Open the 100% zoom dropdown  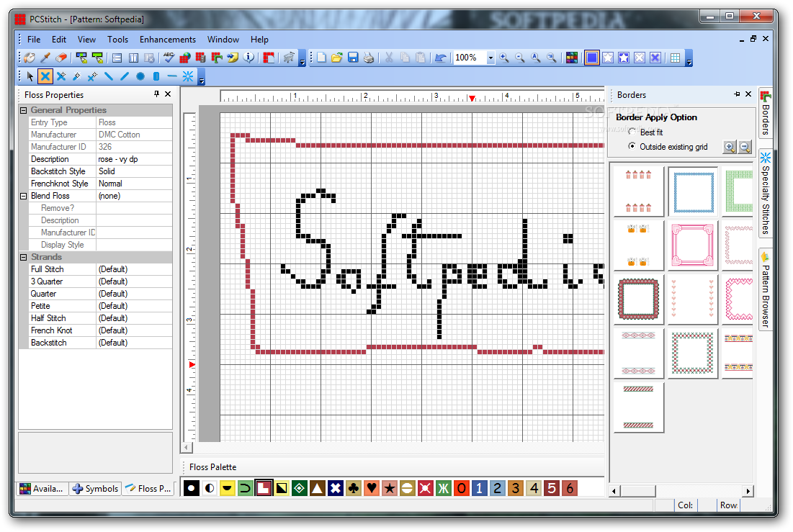click(490, 58)
